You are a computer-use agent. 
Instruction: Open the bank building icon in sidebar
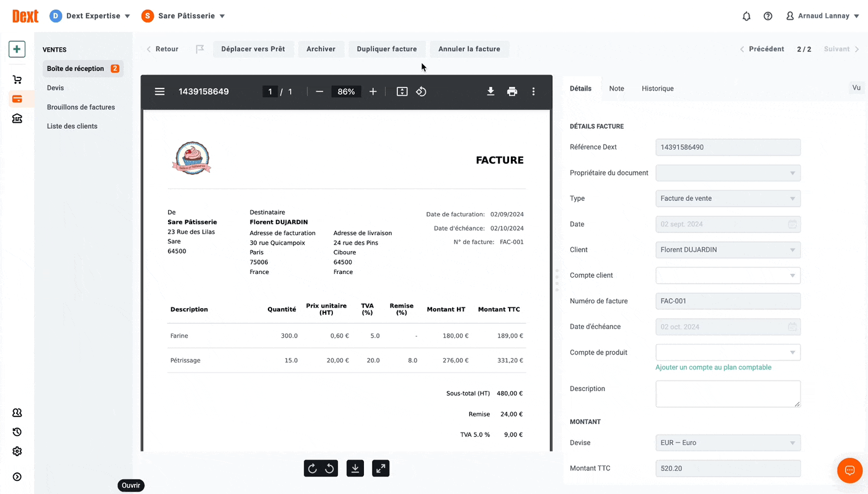pyautogui.click(x=17, y=118)
